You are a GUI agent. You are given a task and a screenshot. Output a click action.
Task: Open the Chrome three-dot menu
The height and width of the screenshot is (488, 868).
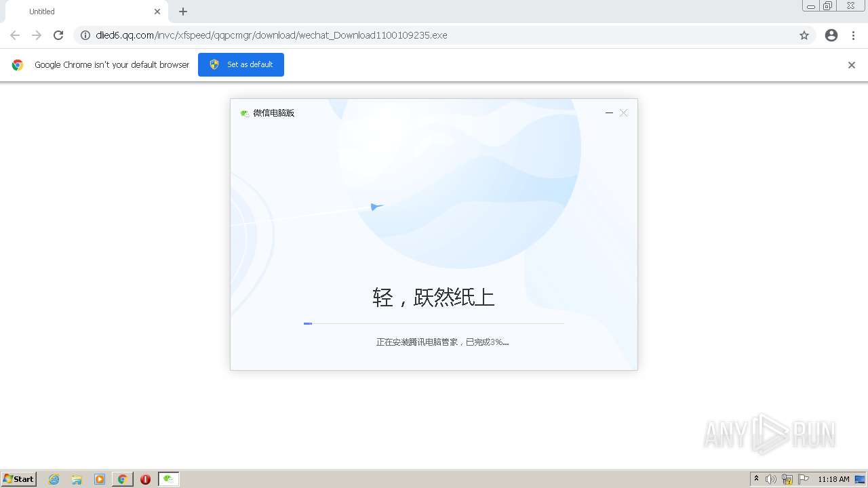click(x=854, y=35)
